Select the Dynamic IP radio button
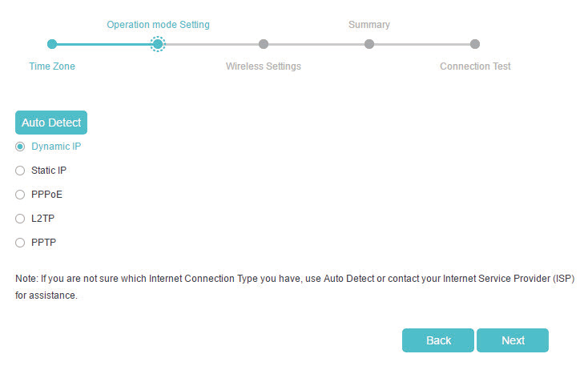This screenshot has height=366, width=588. click(x=21, y=147)
